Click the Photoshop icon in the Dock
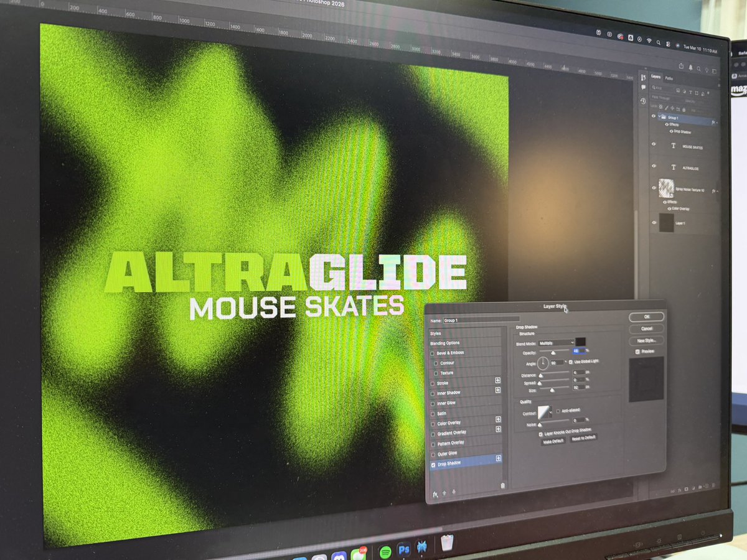This screenshot has height=560, width=747. [x=403, y=550]
